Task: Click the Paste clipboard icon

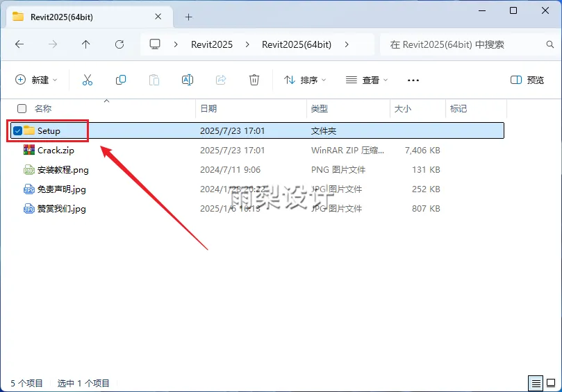Action: click(x=154, y=80)
